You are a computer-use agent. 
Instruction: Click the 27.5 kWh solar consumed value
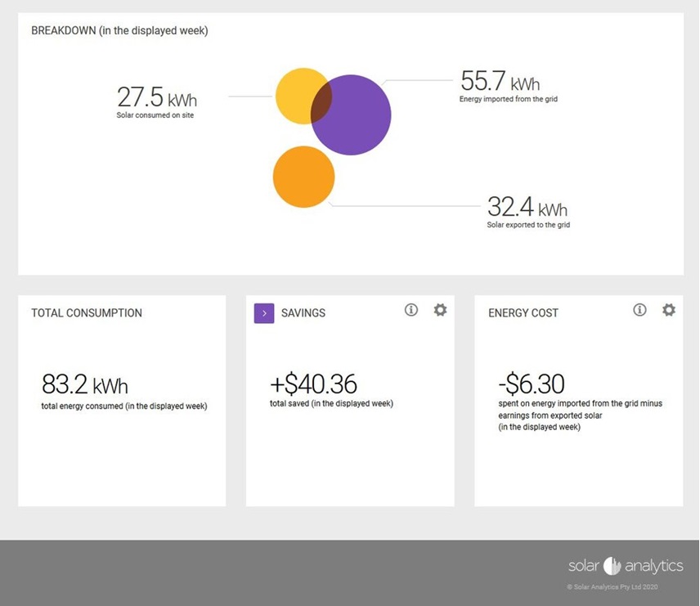[157, 97]
